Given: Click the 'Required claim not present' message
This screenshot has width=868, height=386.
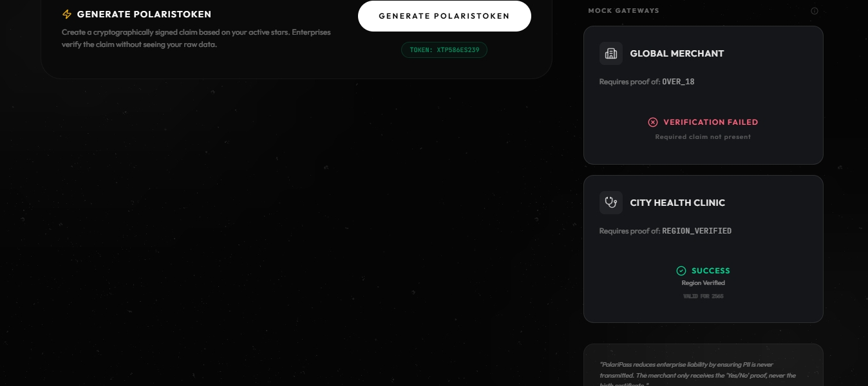Looking at the screenshot, I should [x=703, y=137].
